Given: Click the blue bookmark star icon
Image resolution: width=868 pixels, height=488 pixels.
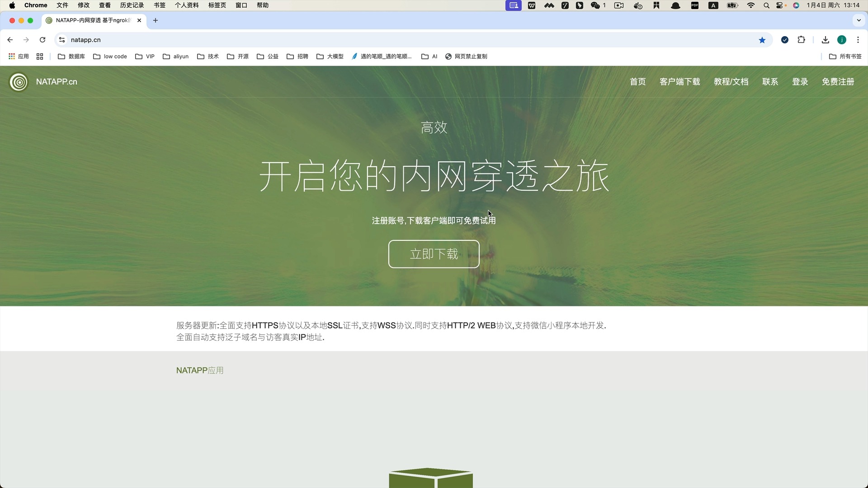Looking at the screenshot, I should (762, 40).
